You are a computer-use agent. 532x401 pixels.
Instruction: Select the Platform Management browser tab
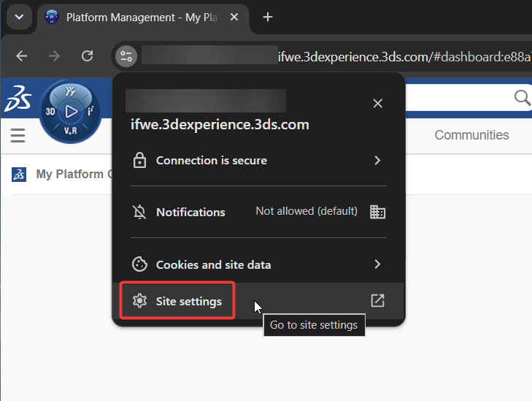(x=142, y=18)
